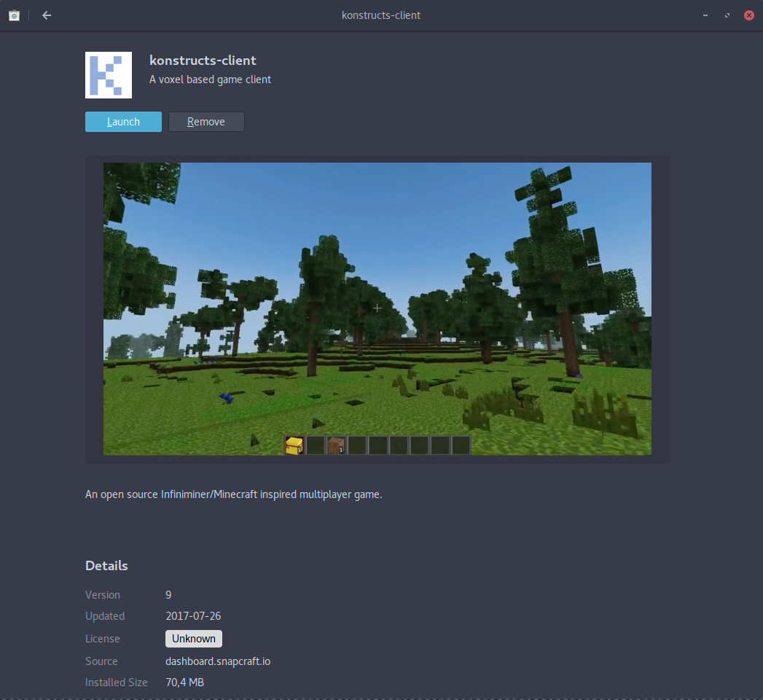
Task: Restore the window size with maximize icon
Action: click(727, 15)
